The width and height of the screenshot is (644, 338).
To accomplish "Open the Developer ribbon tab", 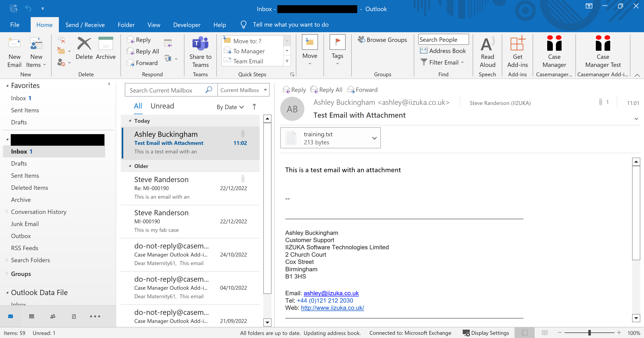I will pyautogui.click(x=187, y=25).
